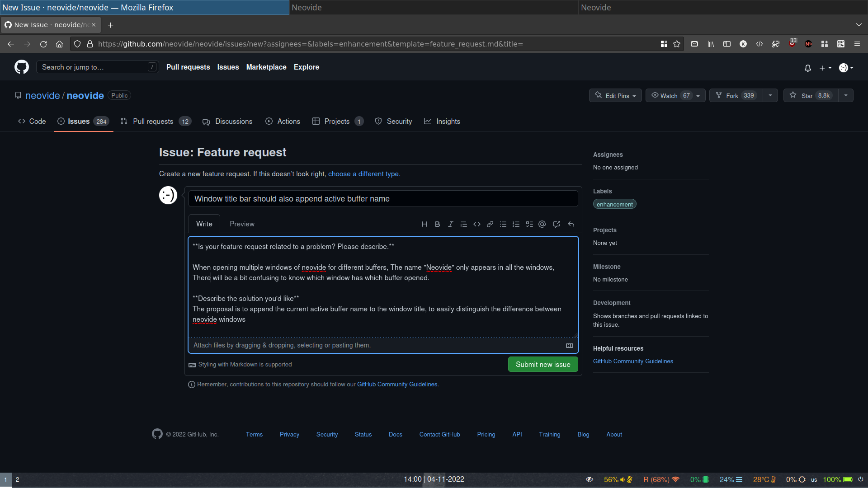The height and width of the screenshot is (488, 868).
Task: Insert a code block using the editor toolbar
Action: click(476, 224)
